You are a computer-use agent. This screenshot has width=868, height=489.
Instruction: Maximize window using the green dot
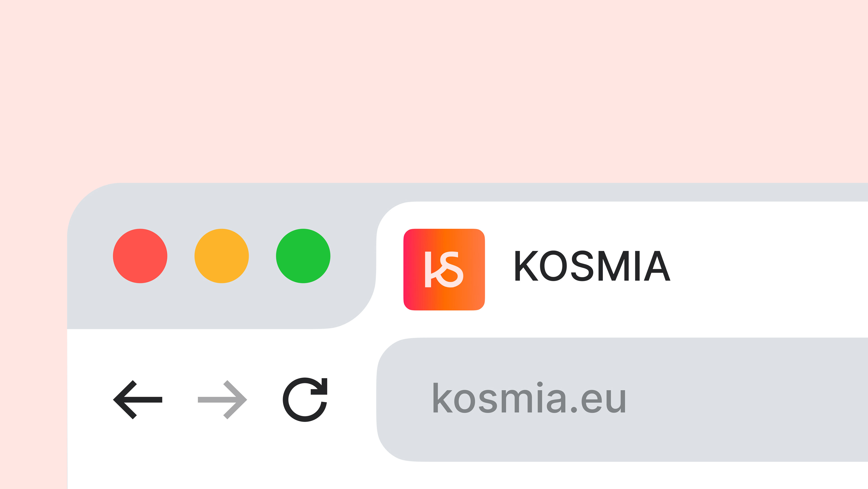303,256
